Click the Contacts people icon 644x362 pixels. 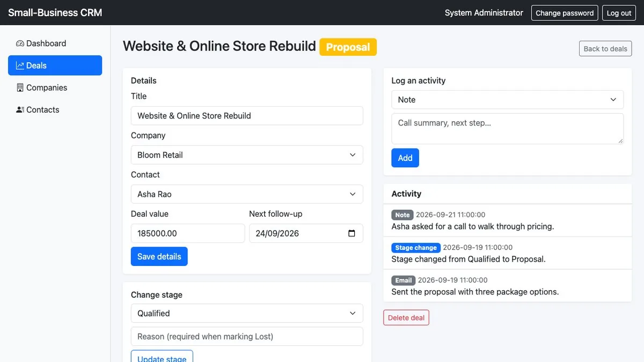tap(20, 109)
